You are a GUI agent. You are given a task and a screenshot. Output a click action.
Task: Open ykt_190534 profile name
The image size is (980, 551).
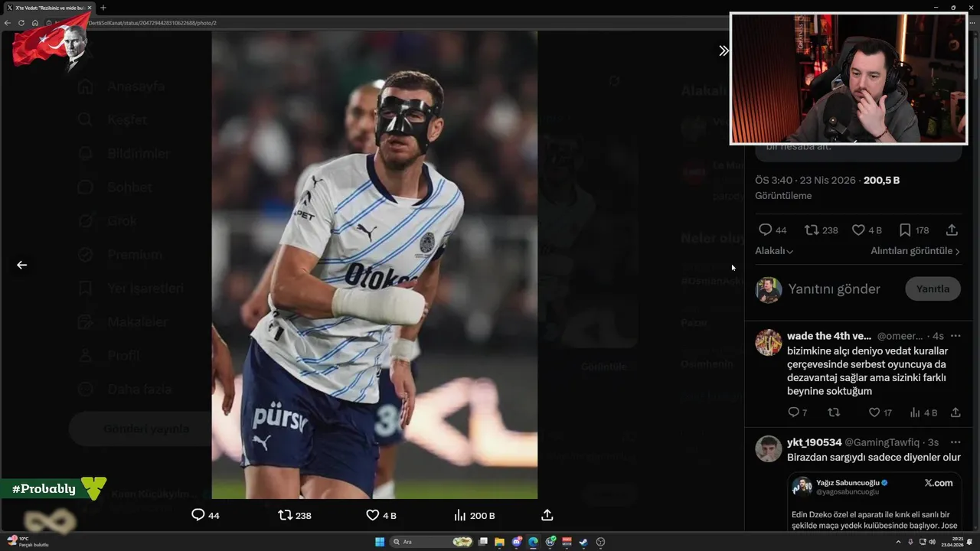(815, 442)
